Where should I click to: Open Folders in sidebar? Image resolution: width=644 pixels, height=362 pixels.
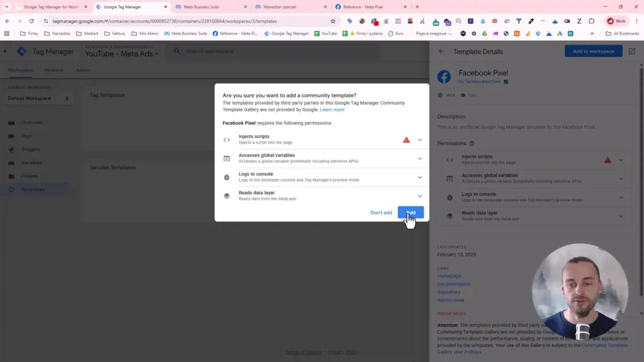coord(30,176)
